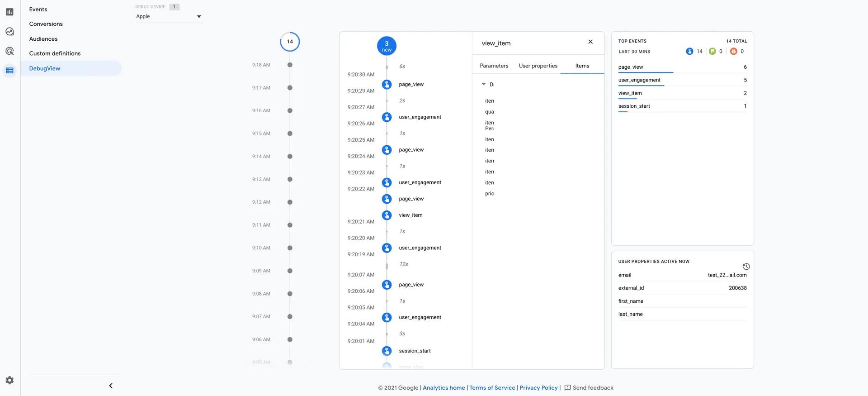Collapse the left navigation sidebar

111,386
